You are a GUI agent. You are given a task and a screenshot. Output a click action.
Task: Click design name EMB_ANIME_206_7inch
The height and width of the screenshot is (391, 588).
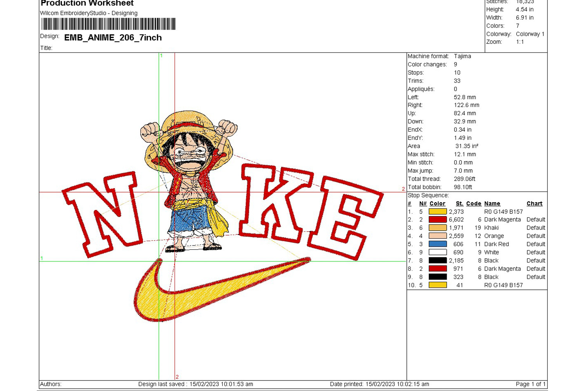pyautogui.click(x=113, y=38)
